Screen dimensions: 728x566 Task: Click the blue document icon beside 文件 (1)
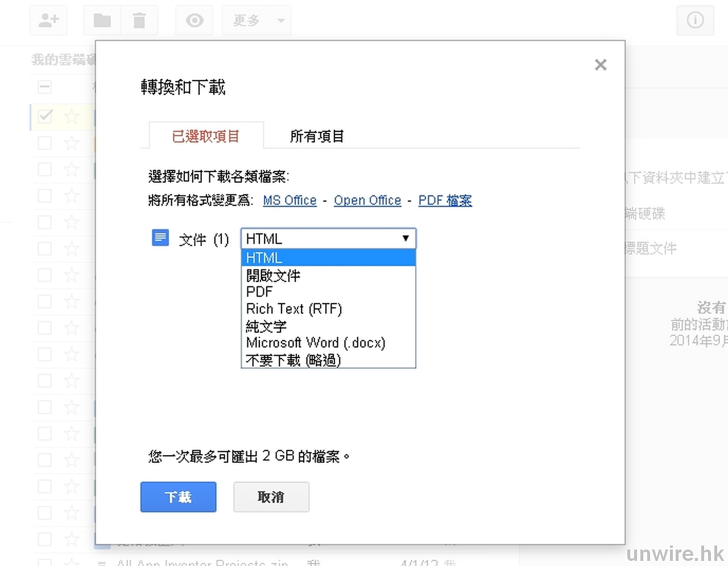(160, 238)
